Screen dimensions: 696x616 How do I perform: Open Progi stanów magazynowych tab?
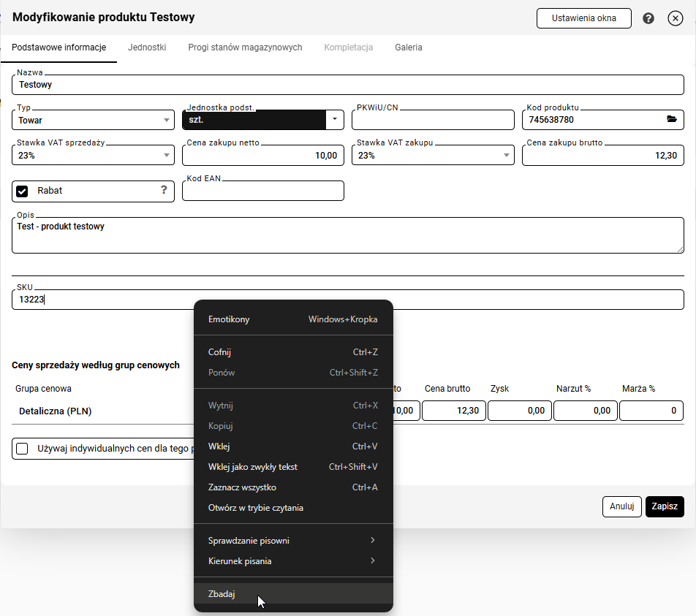[x=245, y=47]
